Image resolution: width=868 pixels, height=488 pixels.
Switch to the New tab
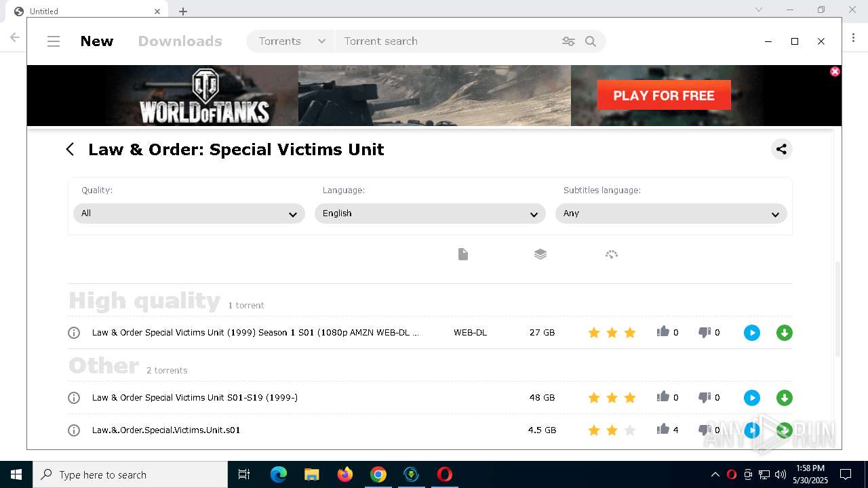pyautogui.click(x=96, y=41)
